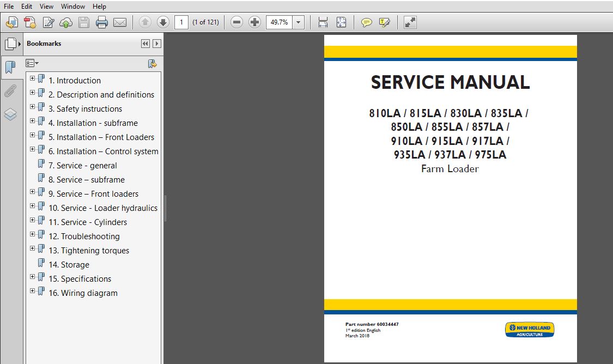Open the Layers pane icon
The width and height of the screenshot is (613, 364).
(x=10, y=114)
